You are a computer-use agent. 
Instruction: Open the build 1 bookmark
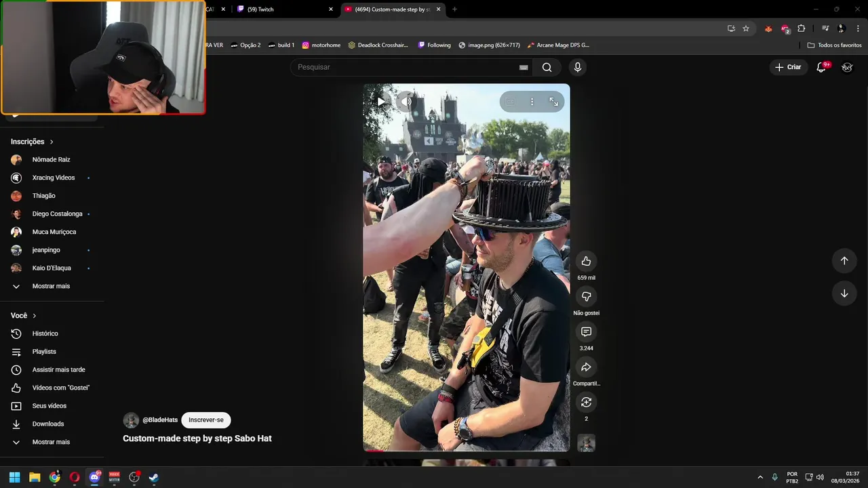pos(281,45)
